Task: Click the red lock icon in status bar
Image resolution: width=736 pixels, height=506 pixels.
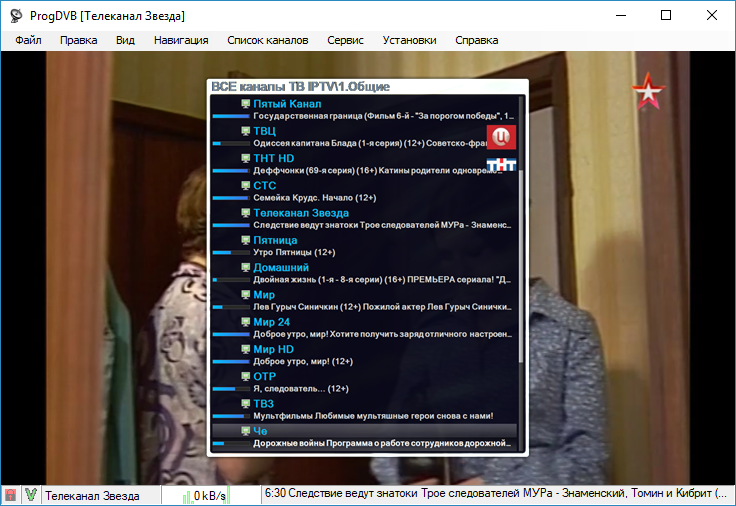Action: pyautogui.click(x=11, y=495)
